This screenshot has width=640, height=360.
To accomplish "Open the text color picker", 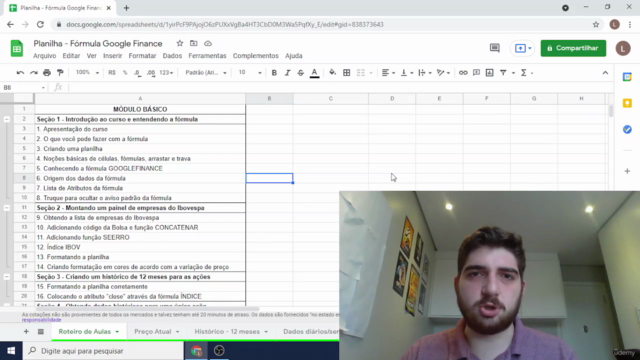I will [x=314, y=73].
